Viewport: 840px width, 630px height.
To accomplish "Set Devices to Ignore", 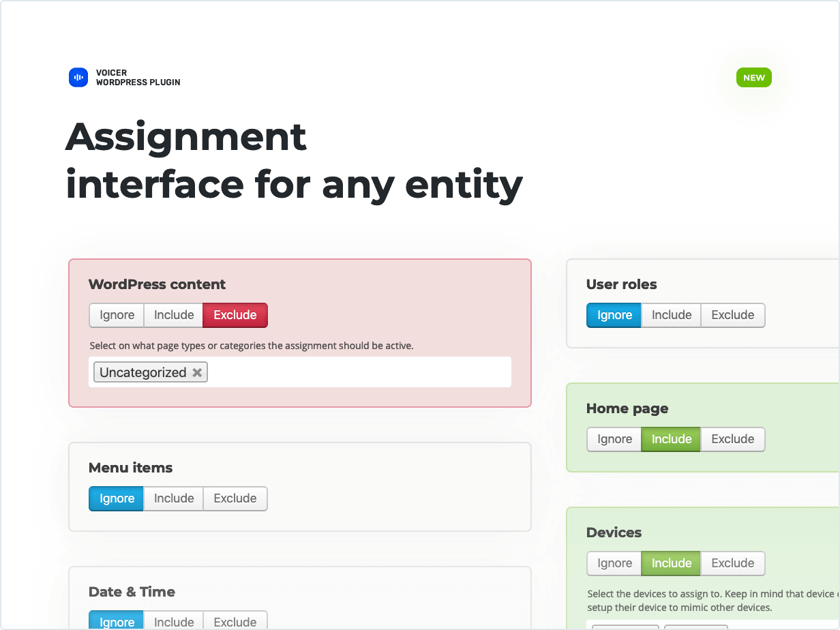I will pyautogui.click(x=614, y=563).
